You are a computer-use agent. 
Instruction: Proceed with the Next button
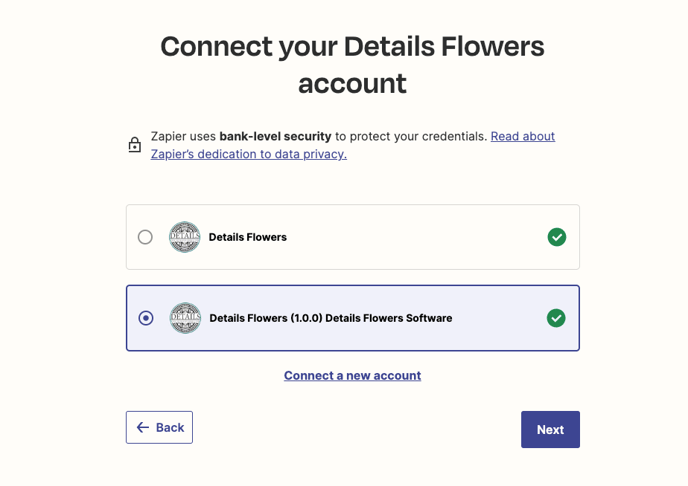(550, 429)
